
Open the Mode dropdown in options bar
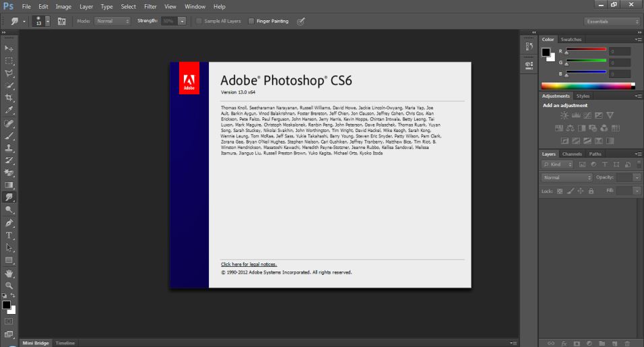(x=112, y=21)
